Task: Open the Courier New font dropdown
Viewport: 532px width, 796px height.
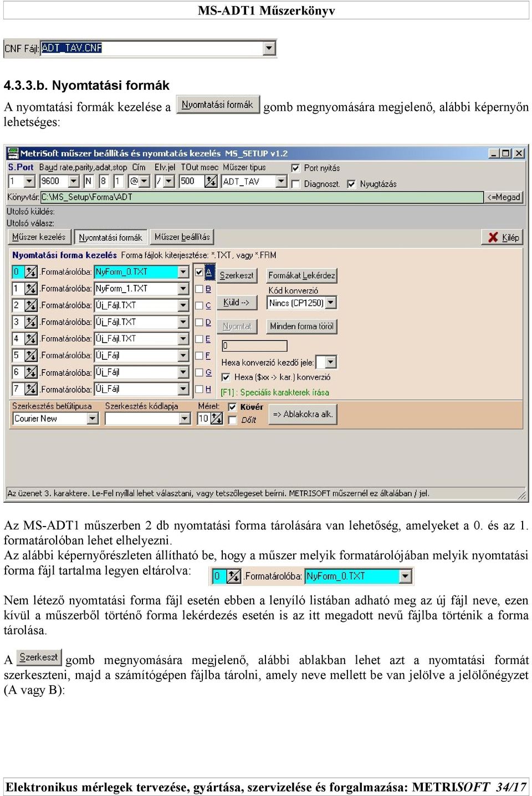Action: pyautogui.click(x=93, y=419)
